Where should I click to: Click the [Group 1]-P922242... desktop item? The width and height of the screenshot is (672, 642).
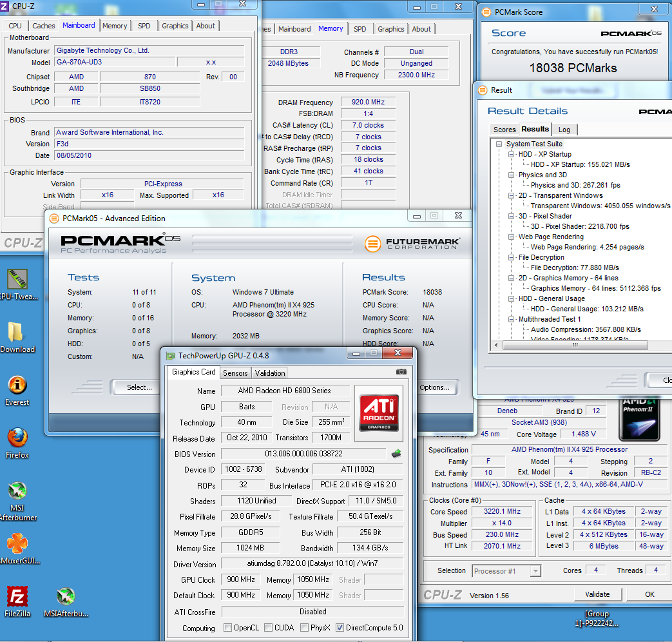tap(597, 619)
